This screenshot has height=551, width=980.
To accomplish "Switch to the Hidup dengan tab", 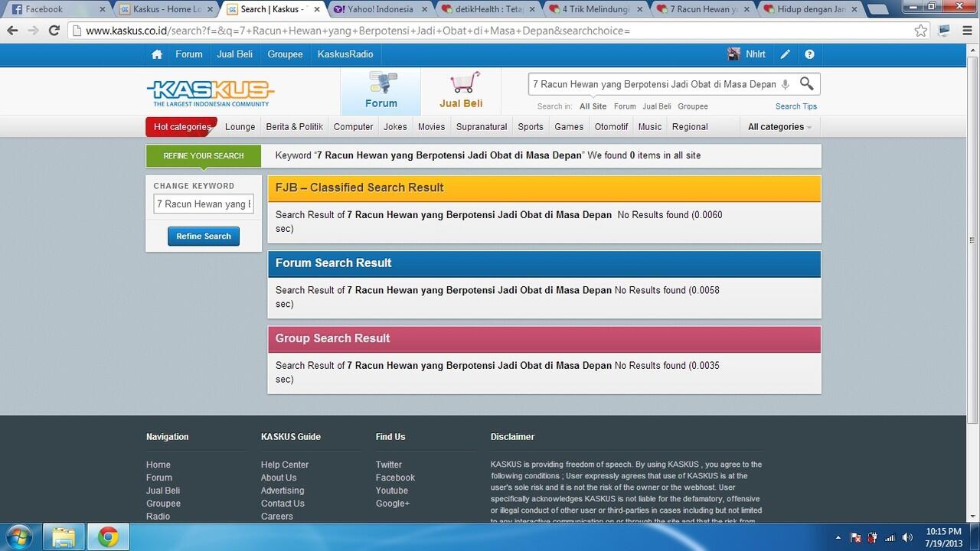I will point(809,9).
